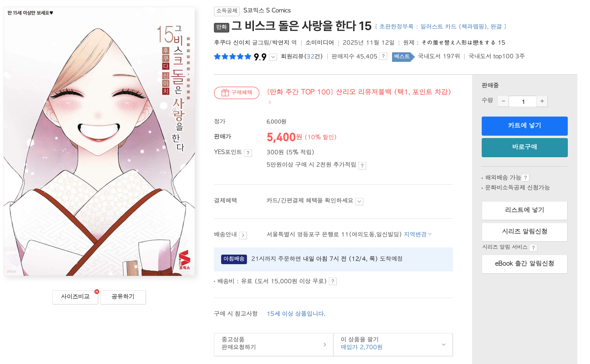Open the extra points help icon
Viewport: 590px width, 364px height.
pyautogui.click(x=362, y=166)
